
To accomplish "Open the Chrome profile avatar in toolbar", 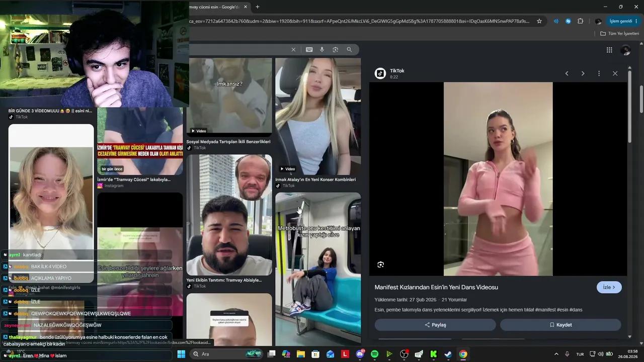I will [x=598, y=21].
